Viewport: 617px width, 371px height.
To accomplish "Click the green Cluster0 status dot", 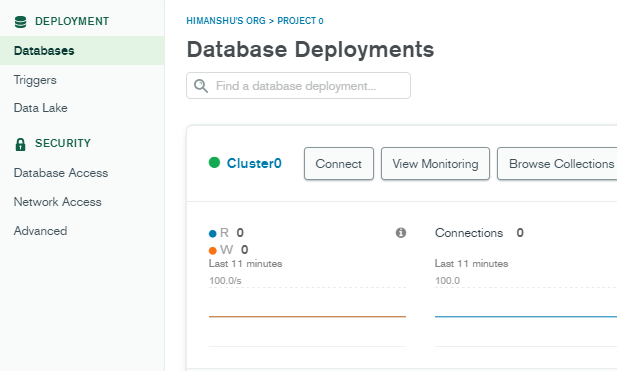I will tap(214, 162).
